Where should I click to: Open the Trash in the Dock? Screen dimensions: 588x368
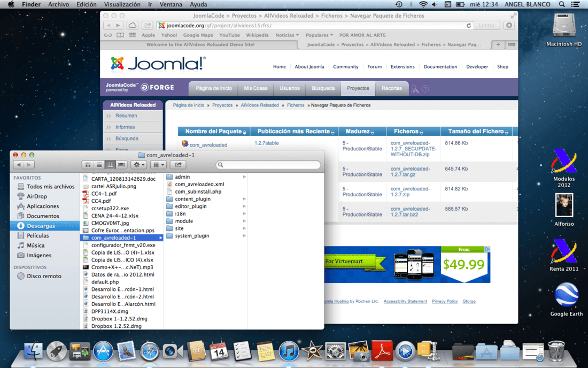pyautogui.click(x=556, y=351)
